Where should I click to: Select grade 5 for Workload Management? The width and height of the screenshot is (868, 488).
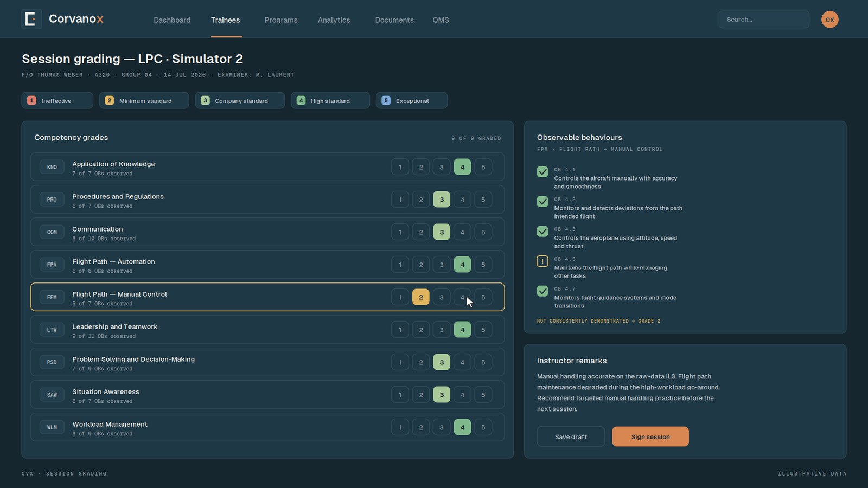pos(483,427)
